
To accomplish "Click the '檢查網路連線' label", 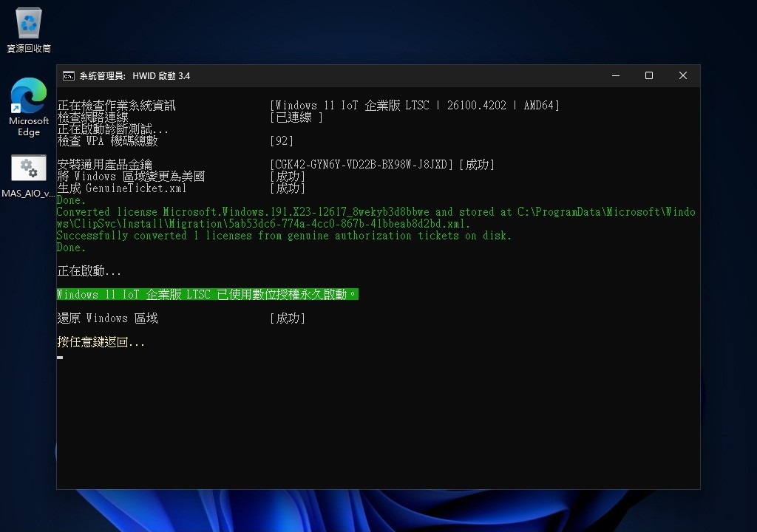I will (x=92, y=117).
